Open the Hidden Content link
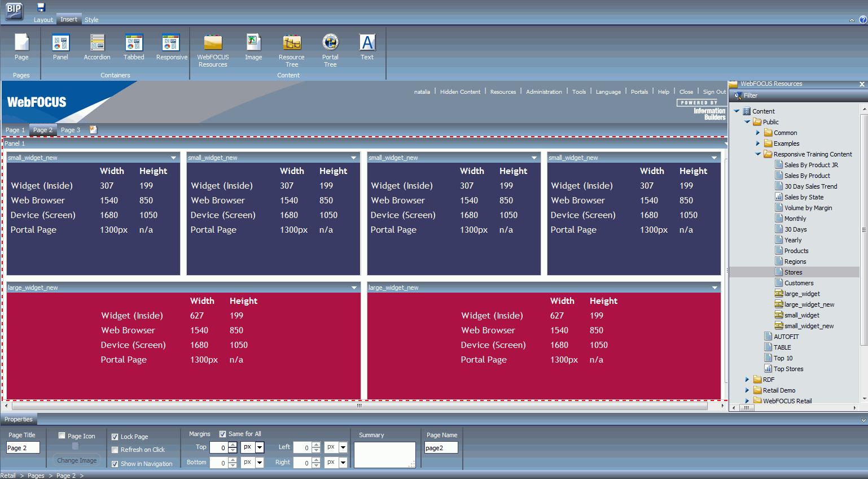The image size is (868, 479). click(460, 92)
